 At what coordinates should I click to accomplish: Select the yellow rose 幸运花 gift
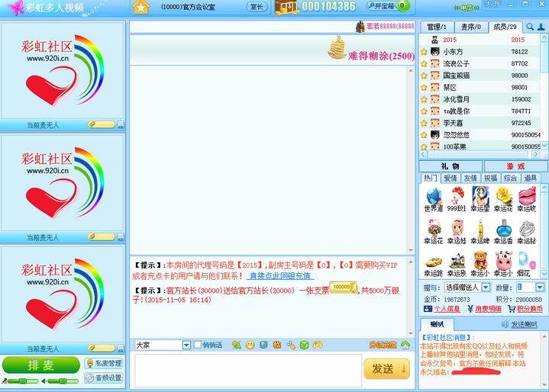(503, 199)
